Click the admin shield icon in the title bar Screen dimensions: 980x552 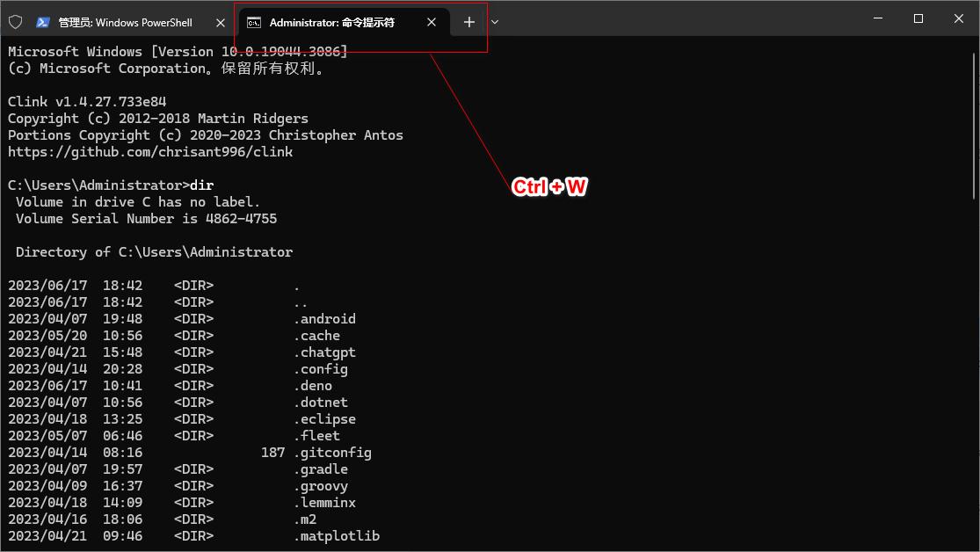tap(15, 22)
